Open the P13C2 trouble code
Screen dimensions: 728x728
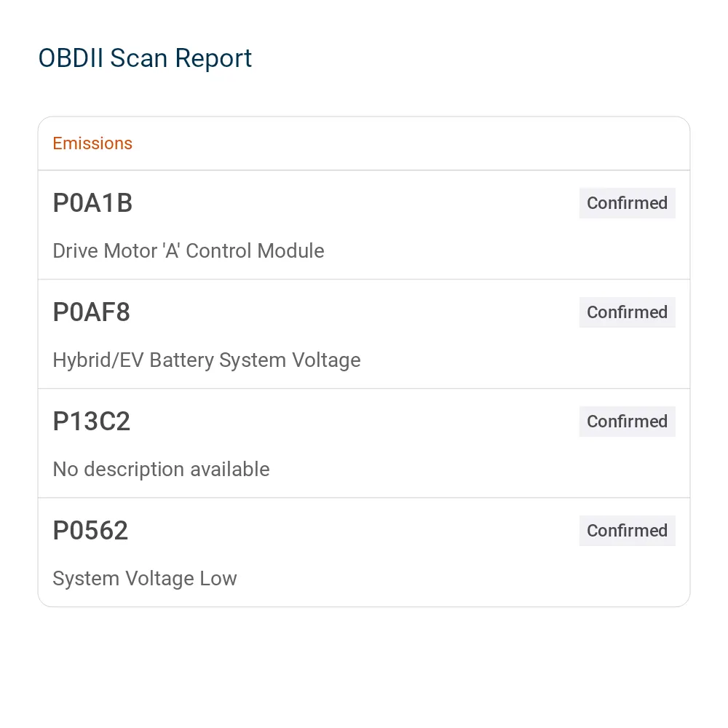(91, 421)
